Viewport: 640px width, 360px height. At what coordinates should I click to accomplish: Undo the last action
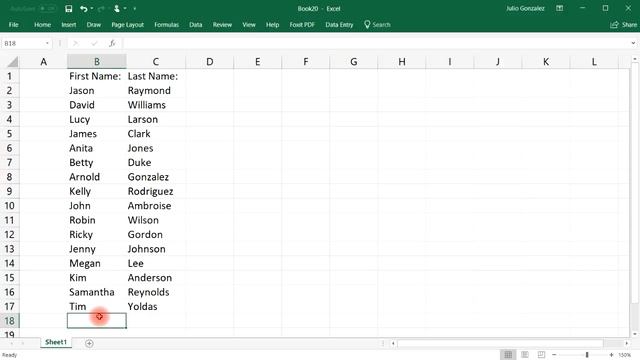(84, 9)
